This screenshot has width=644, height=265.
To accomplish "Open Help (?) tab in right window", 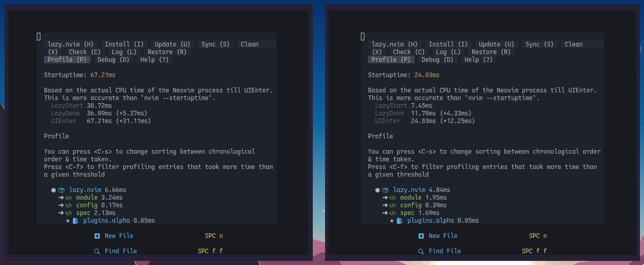I will click(x=479, y=60).
